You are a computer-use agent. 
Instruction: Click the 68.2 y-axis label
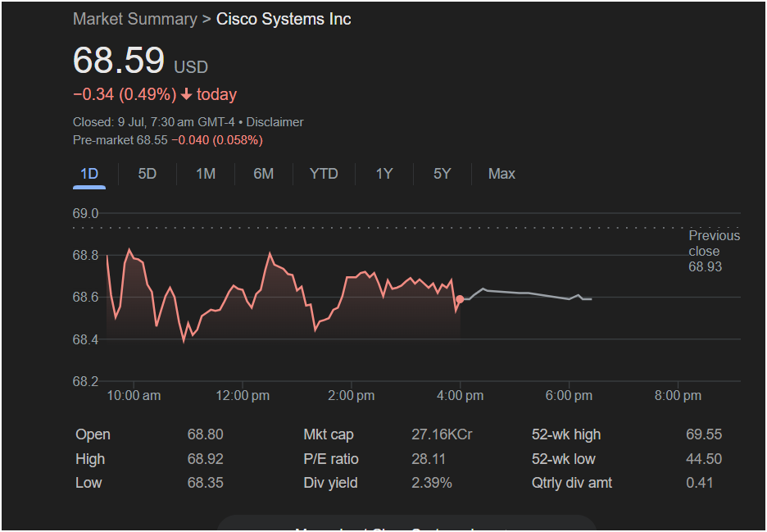coord(85,381)
